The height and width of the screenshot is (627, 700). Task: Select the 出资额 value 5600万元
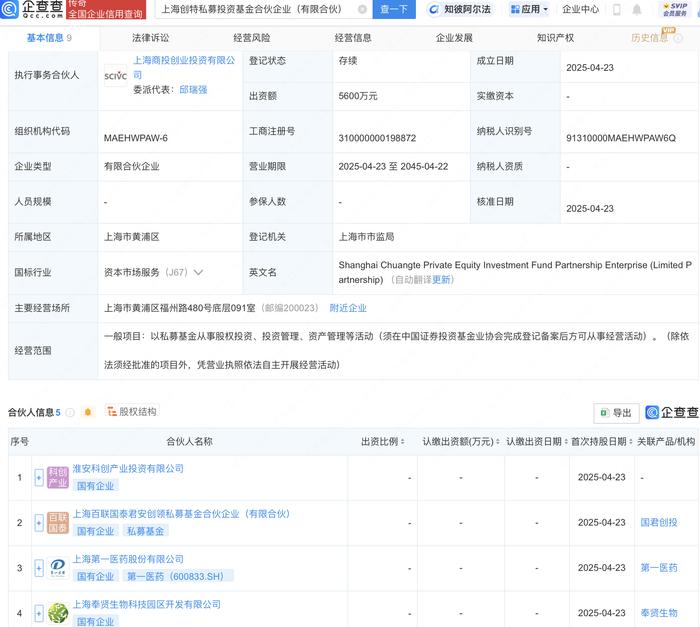(x=358, y=96)
